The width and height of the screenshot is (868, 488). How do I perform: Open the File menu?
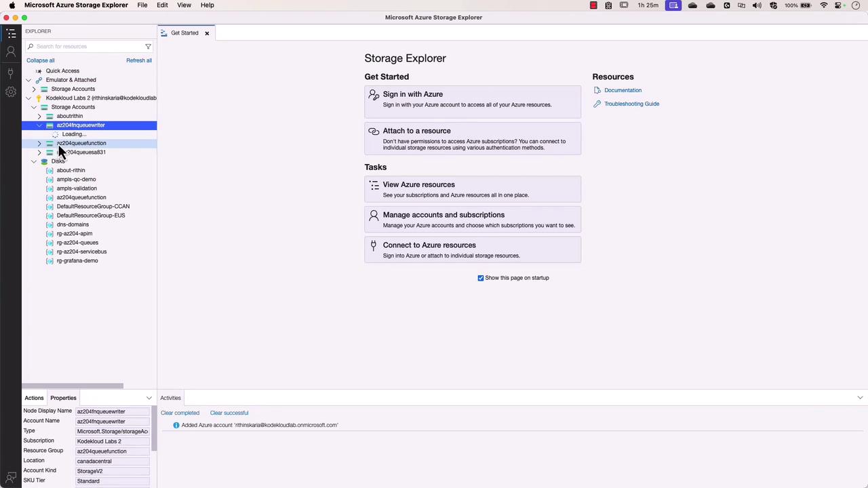tap(142, 5)
